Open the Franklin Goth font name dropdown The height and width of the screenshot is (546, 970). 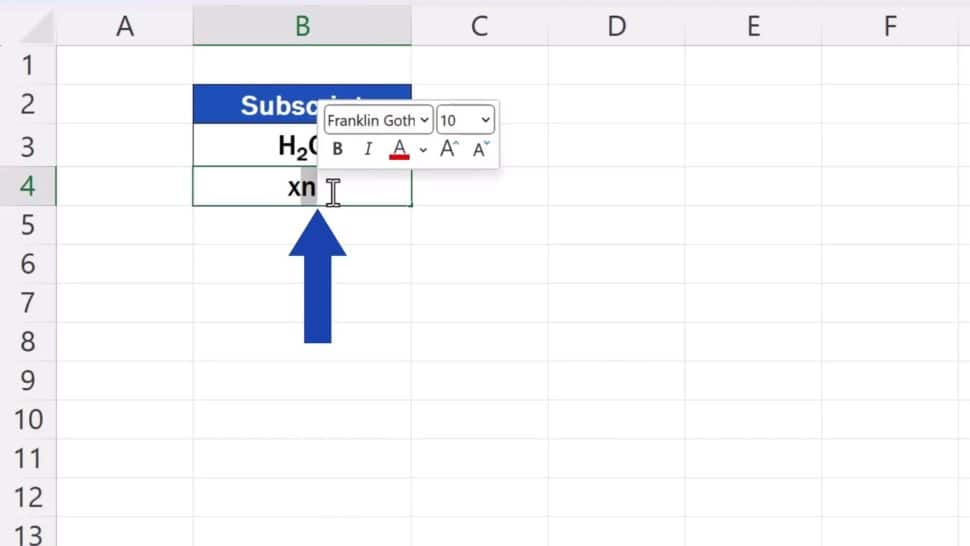pos(378,120)
